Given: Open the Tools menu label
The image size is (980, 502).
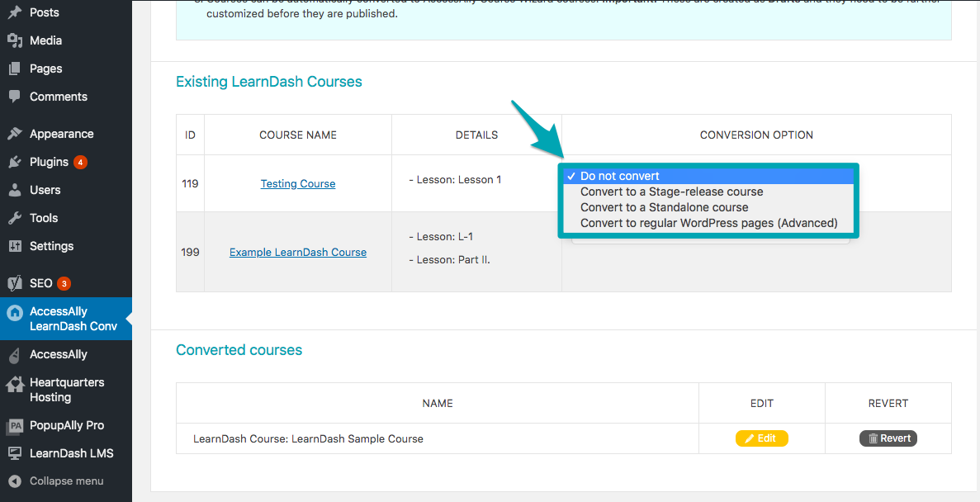Looking at the screenshot, I should click(44, 218).
